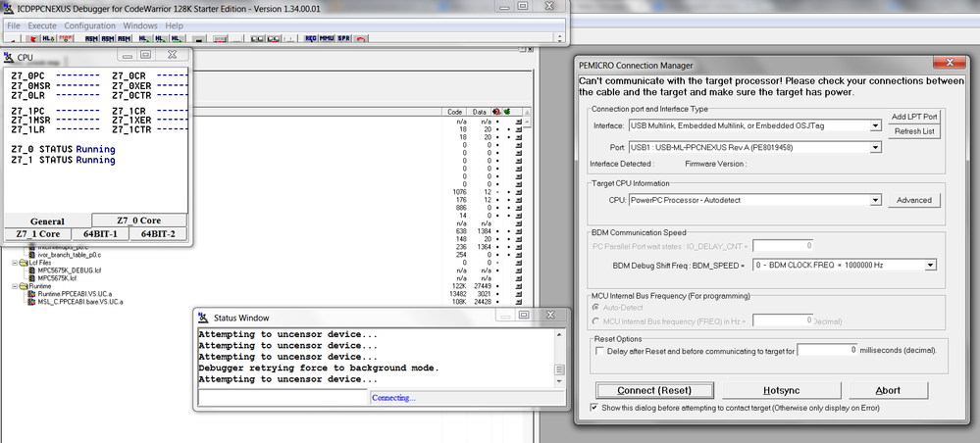980x443 pixels.
Task: Switch to the General tab in CPU window
Action: pyautogui.click(x=47, y=221)
